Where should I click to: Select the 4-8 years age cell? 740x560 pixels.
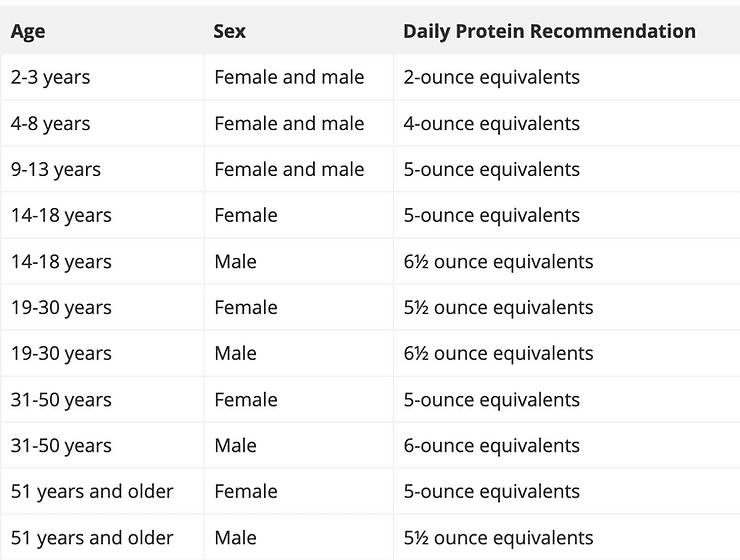point(50,124)
